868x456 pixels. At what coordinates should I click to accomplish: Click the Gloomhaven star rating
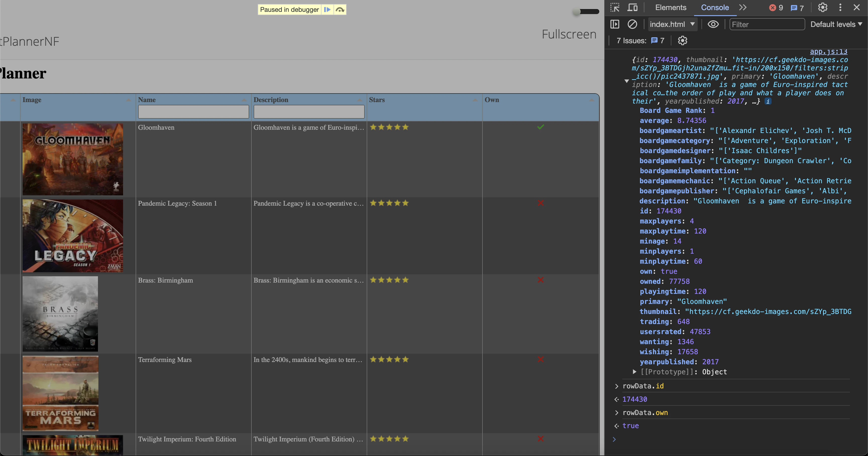pyautogui.click(x=389, y=127)
